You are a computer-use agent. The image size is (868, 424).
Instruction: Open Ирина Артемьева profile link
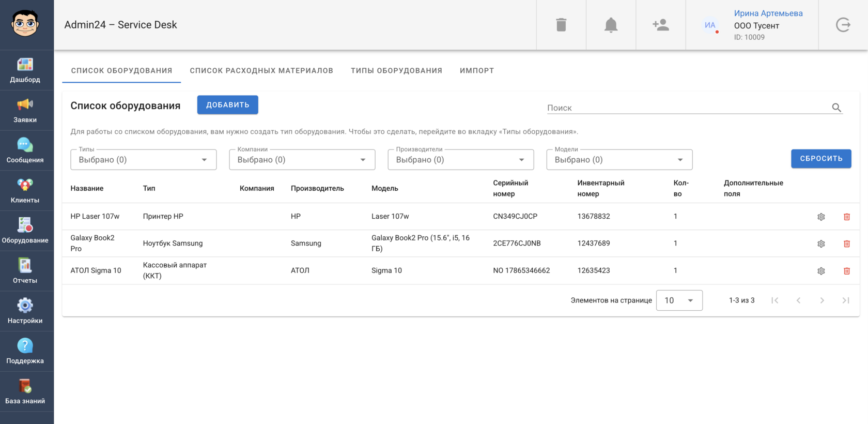(x=768, y=13)
